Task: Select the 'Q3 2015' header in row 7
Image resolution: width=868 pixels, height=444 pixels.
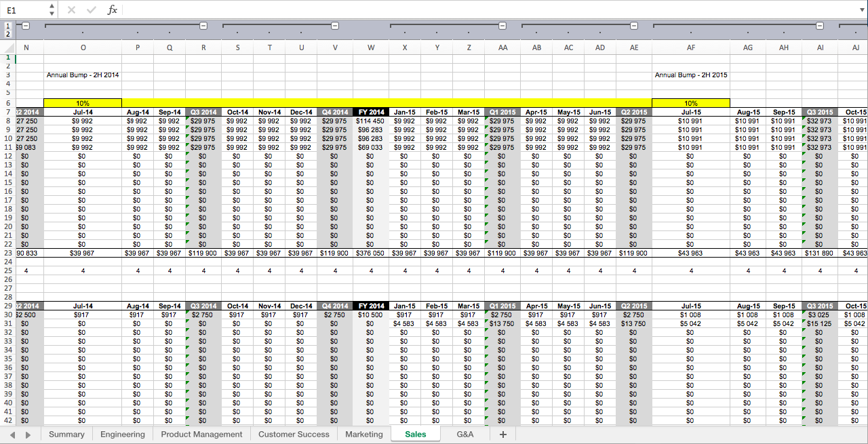Action: point(820,112)
